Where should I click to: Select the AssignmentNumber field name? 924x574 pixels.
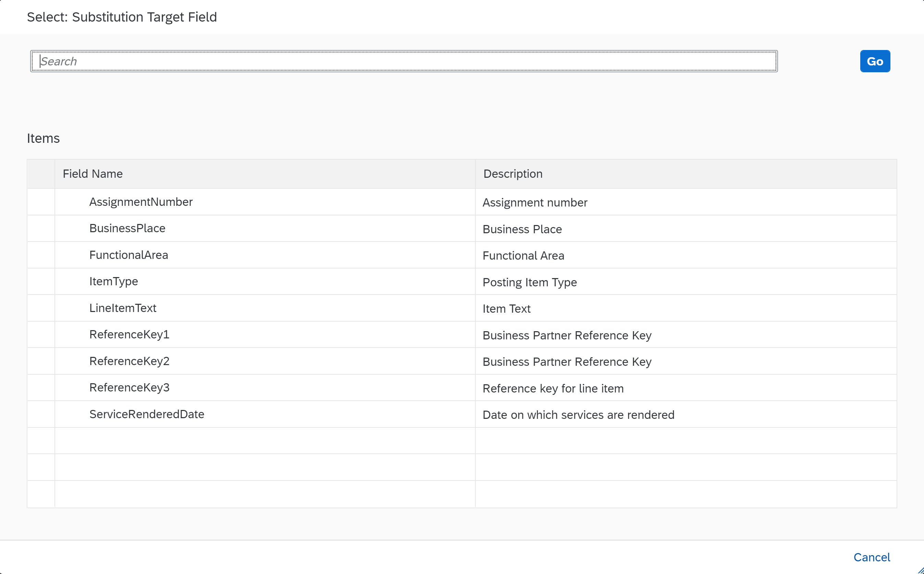point(141,202)
